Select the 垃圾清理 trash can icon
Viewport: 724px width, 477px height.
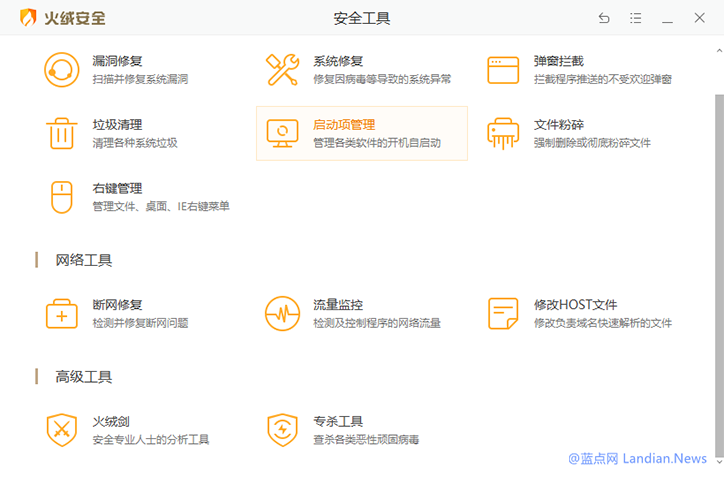click(61, 133)
